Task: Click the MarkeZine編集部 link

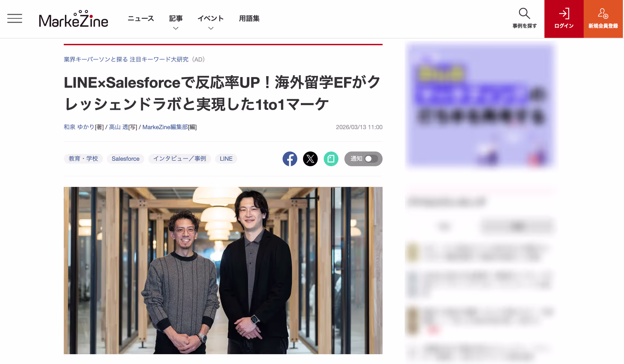Action: coord(165,127)
